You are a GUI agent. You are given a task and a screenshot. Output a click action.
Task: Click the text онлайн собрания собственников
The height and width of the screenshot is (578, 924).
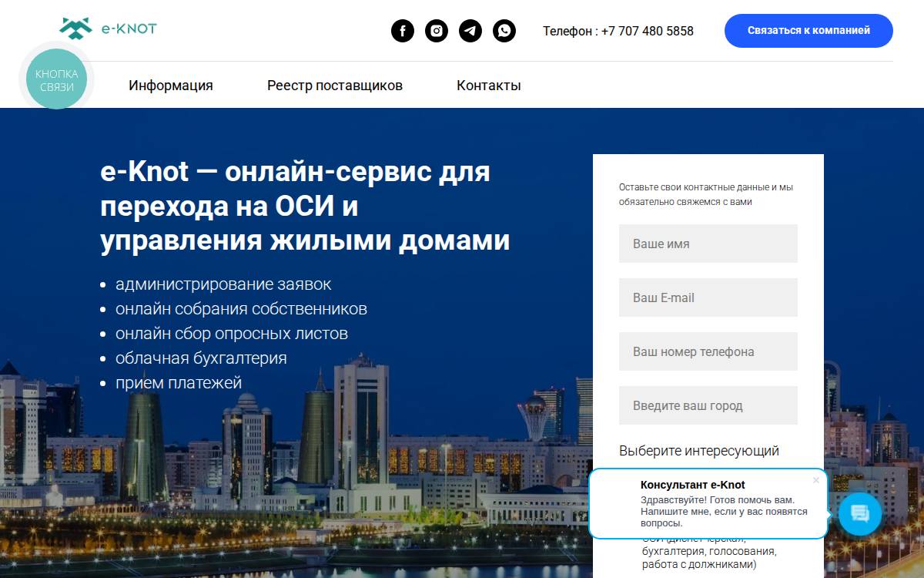coord(241,309)
